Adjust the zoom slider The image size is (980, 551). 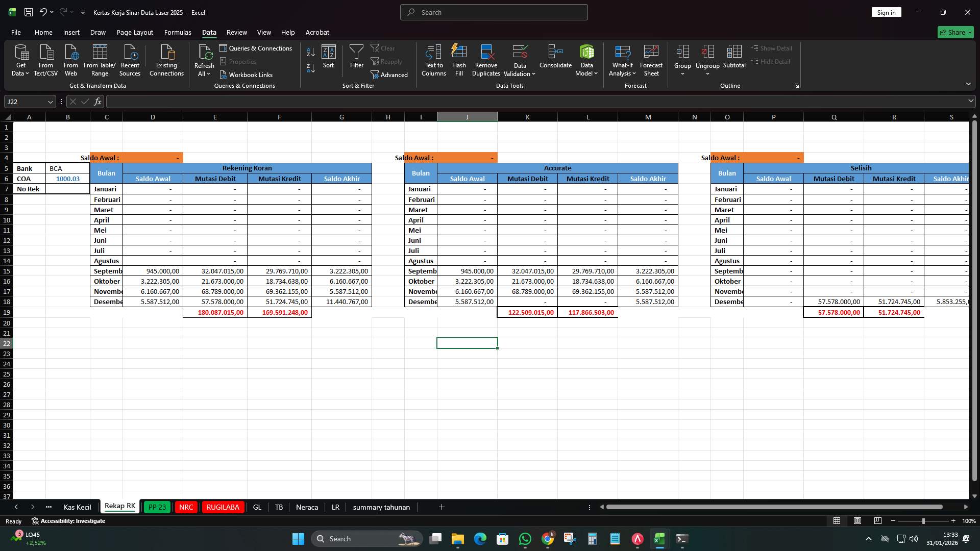click(924, 521)
